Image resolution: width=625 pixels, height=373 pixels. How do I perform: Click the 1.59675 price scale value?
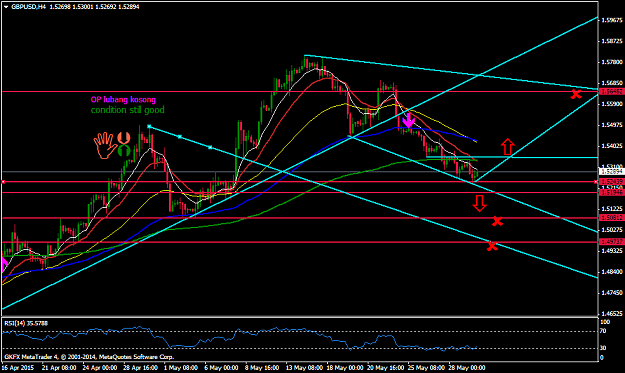(612, 20)
